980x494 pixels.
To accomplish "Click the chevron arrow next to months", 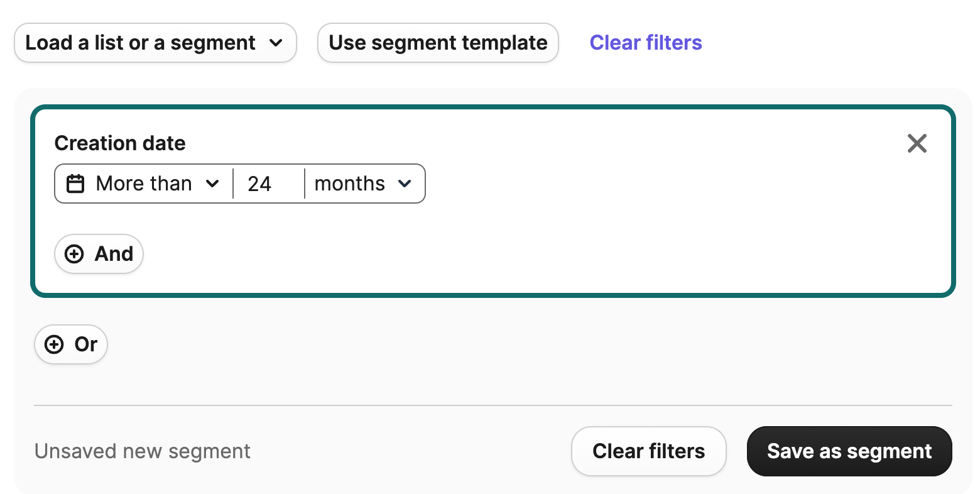I will point(405,184).
